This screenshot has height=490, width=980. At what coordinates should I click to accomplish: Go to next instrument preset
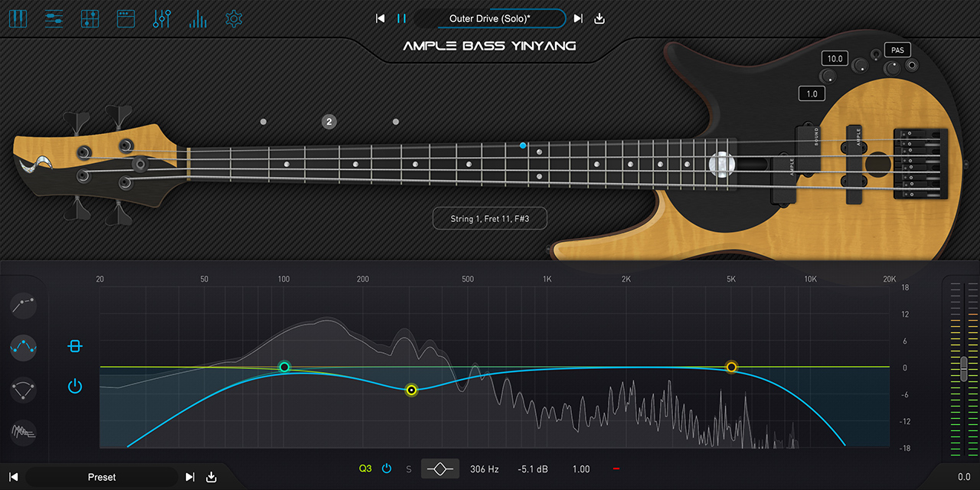click(x=578, y=18)
